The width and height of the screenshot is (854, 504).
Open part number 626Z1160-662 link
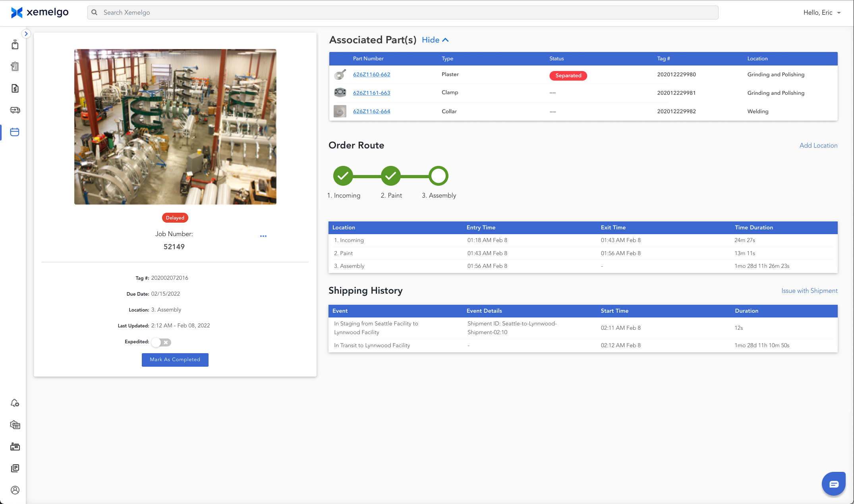point(371,75)
